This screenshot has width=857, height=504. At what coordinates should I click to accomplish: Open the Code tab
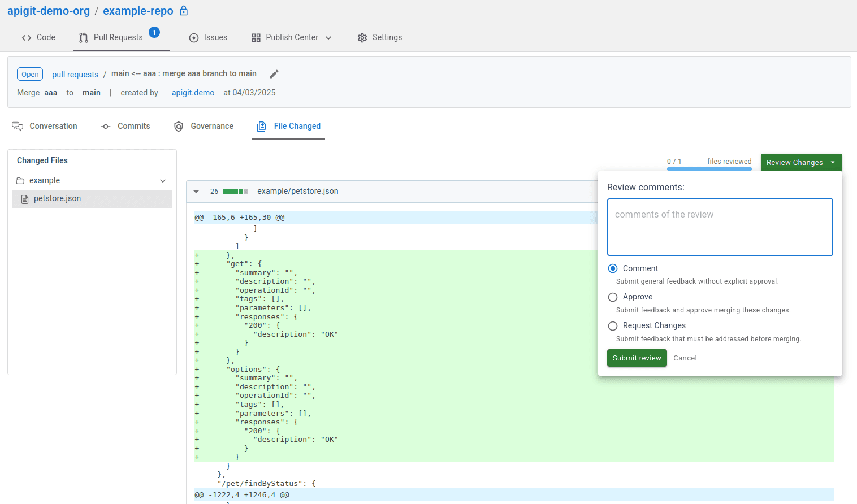38,37
